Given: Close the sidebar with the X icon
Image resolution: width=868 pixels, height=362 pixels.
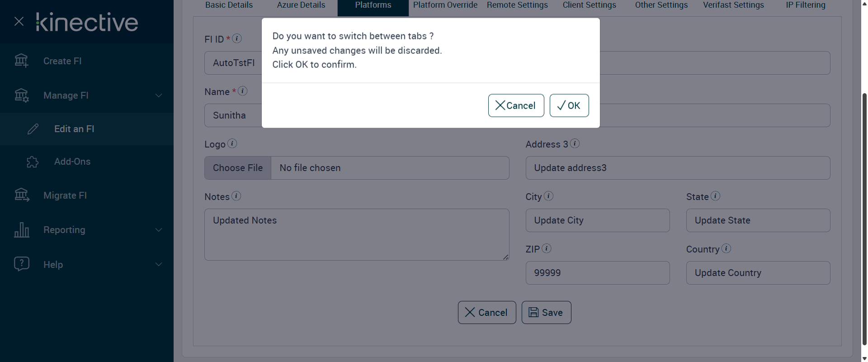Looking at the screenshot, I should coord(19,21).
